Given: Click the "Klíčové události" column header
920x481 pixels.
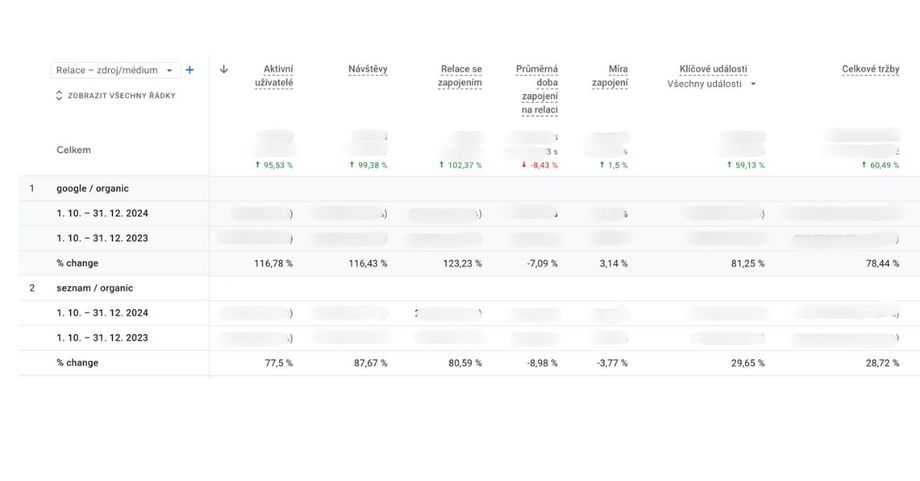Looking at the screenshot, I should point(712,69).
